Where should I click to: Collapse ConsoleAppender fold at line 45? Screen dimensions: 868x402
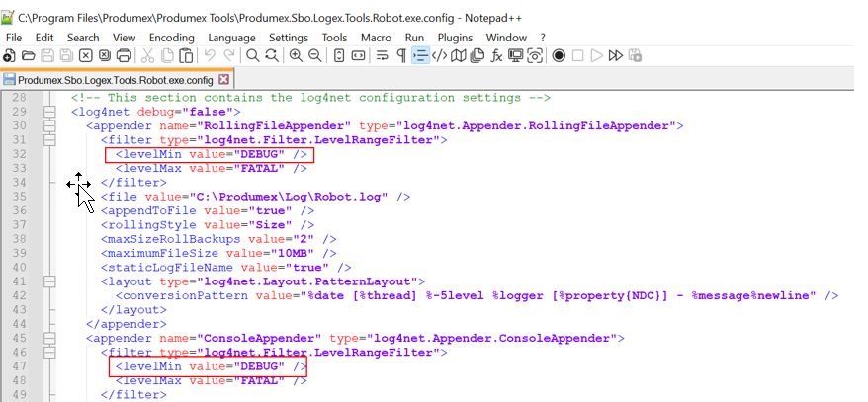tap(49, 338)
